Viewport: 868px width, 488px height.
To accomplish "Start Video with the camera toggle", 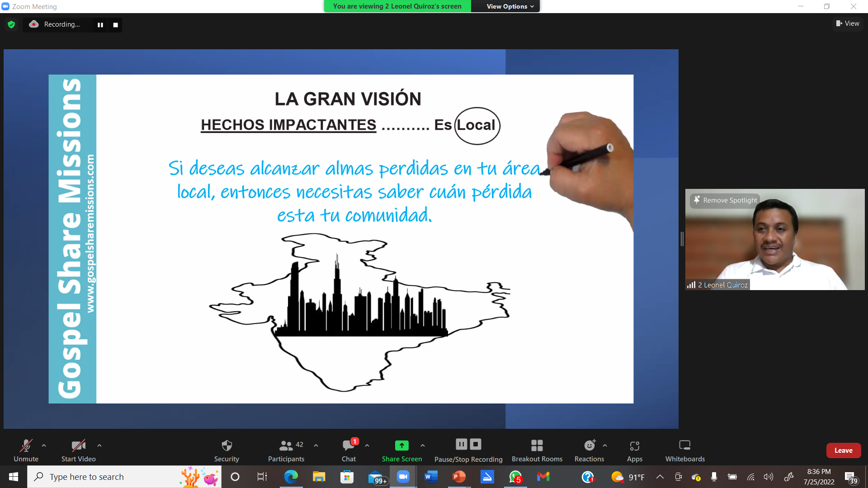I will (78, 450).
